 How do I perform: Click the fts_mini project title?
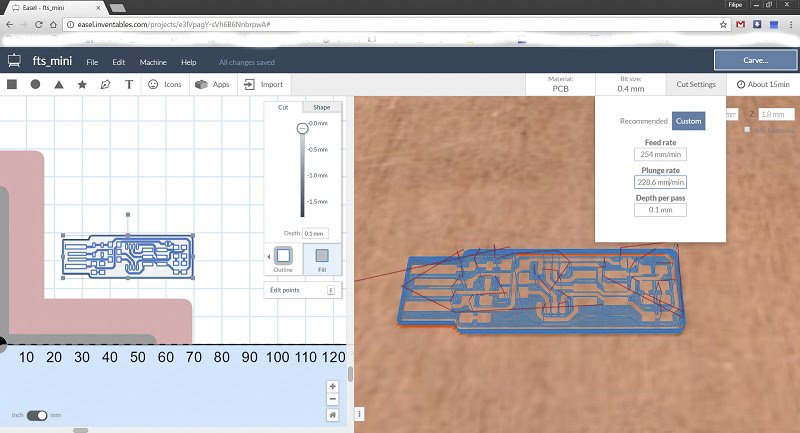(x=53, y=61)
